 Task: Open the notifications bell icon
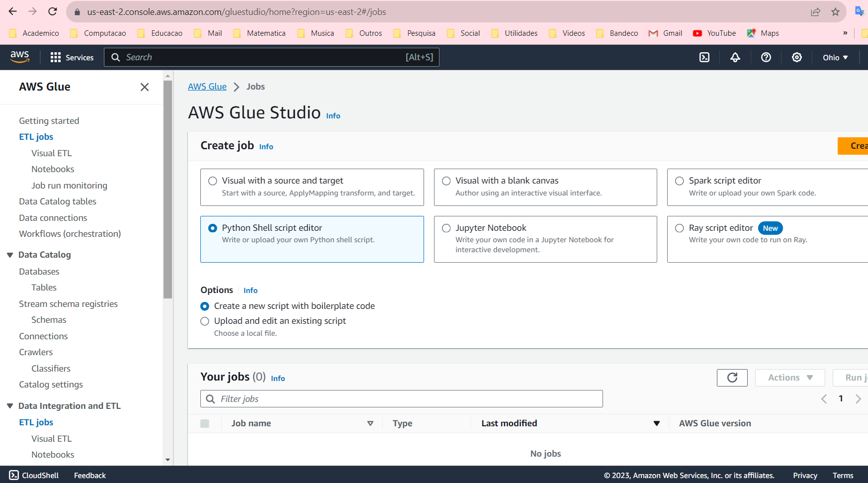(735, 57)
